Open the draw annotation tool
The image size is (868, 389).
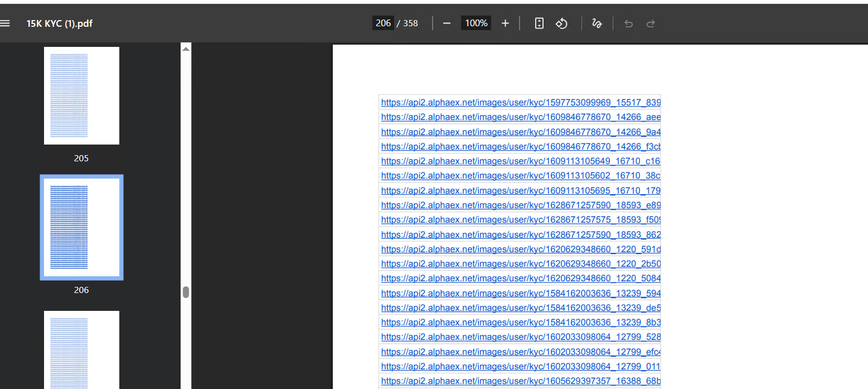pyautogui.click(x=597, y=23)
